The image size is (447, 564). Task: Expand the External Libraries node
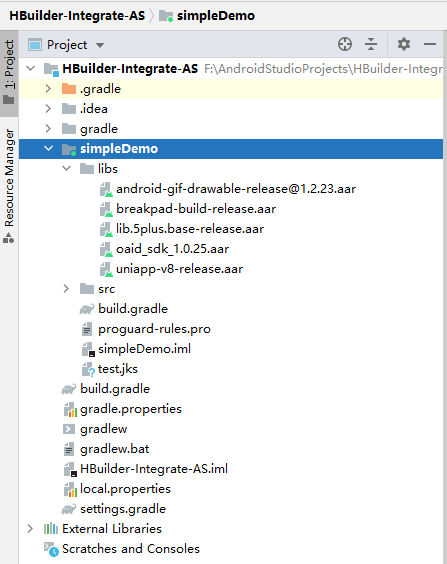(30, 529)
